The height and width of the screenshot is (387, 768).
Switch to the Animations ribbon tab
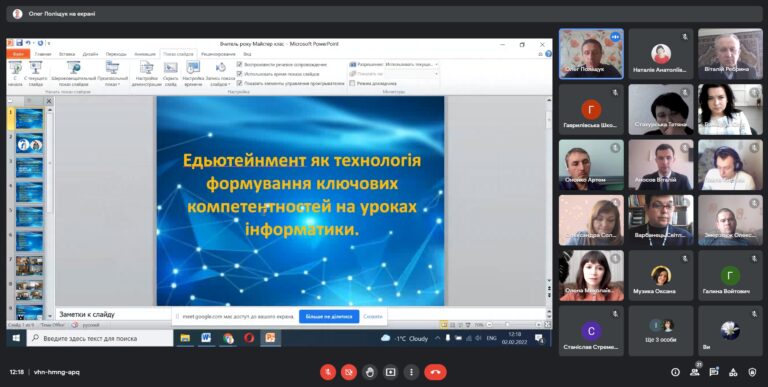(144, 54)
